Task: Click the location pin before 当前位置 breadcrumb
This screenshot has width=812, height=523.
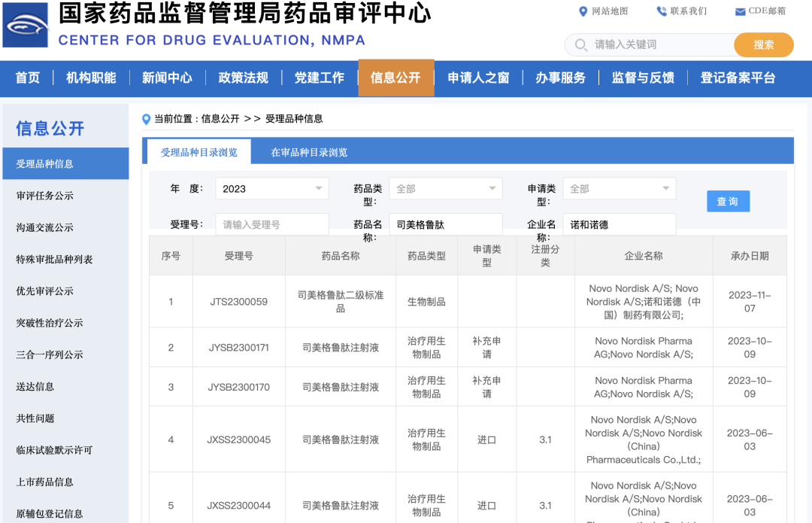Action: pyautogui.click(x=147, y=120)
